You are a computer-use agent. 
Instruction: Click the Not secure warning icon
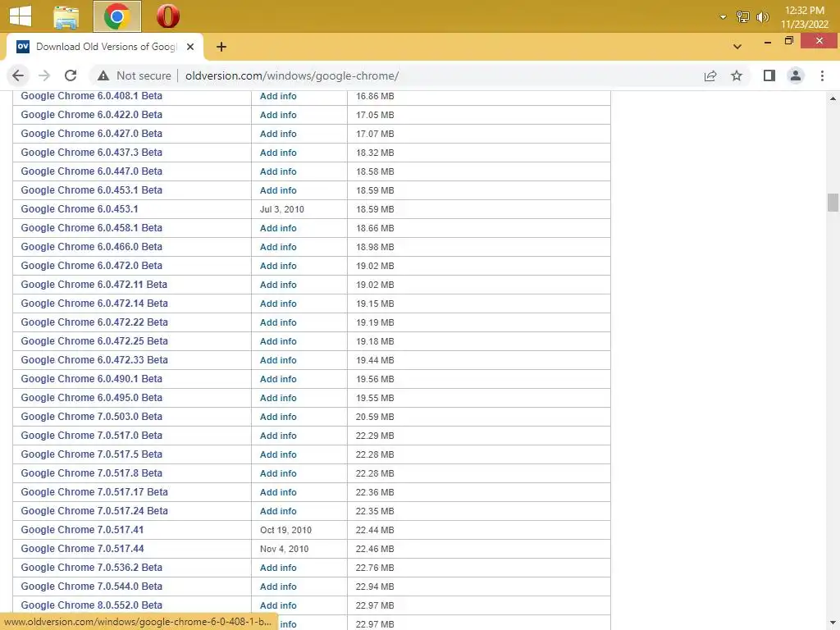(x=103, y=75)
